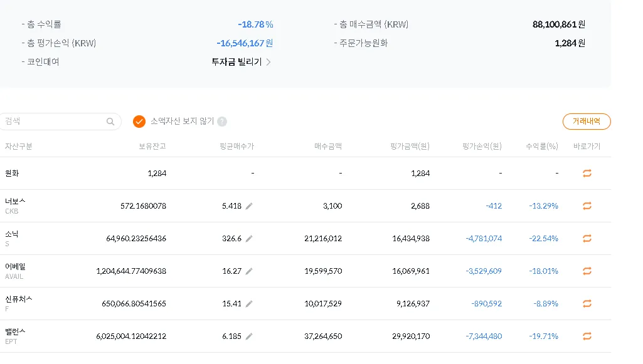Open the trade shortcut icon in the 어베일 AVAIL row
Viewport: 643px width, 364px height.
tap(587, 271)
